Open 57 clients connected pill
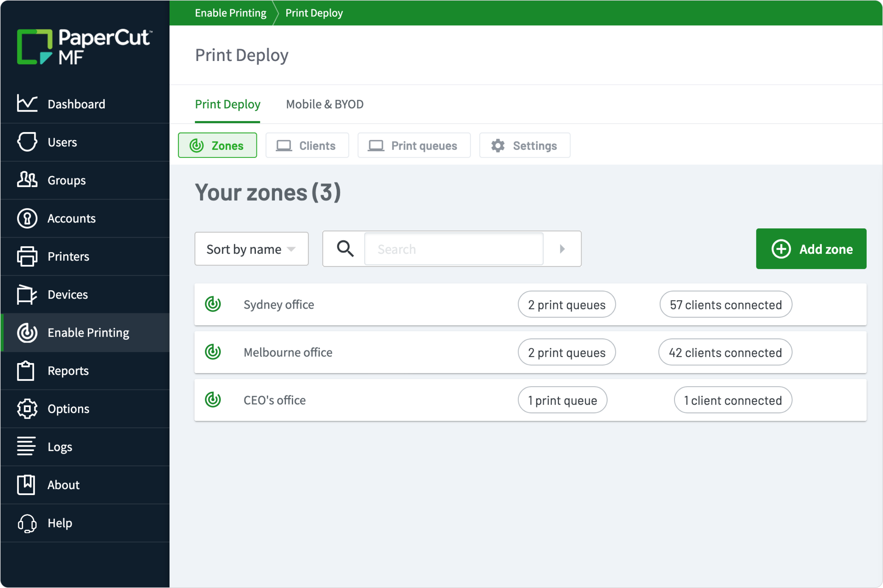The image size is (883, 588). pyautogui.click(x=726, y=304)
